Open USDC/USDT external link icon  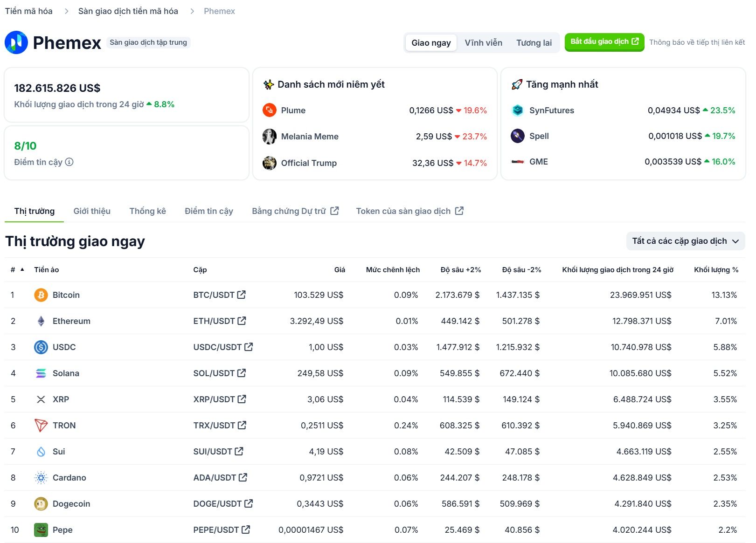(249, 347)
